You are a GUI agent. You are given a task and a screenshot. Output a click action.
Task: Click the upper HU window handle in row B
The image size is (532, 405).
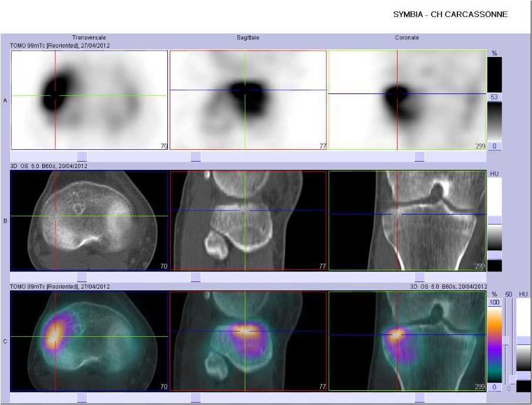tap(494, 220)
